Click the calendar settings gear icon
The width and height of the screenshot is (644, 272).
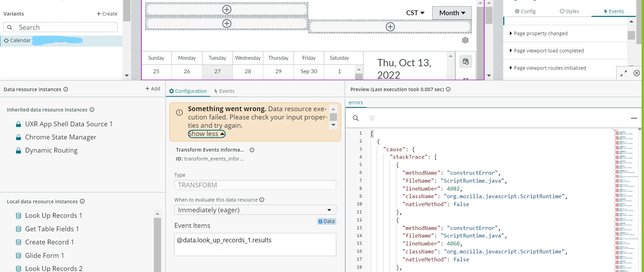pos(465,40)
